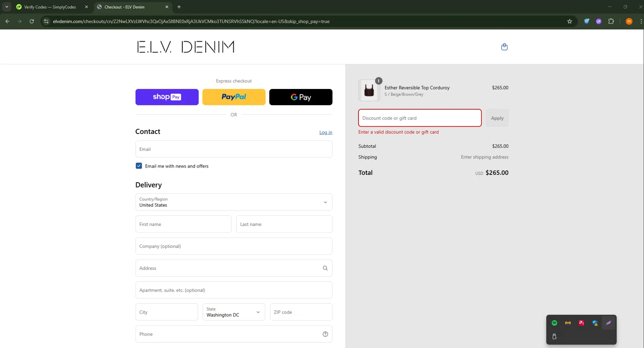Screen dimensions: 644x348
Task: Open the blue shield U extension
Action: pos(586,21)
